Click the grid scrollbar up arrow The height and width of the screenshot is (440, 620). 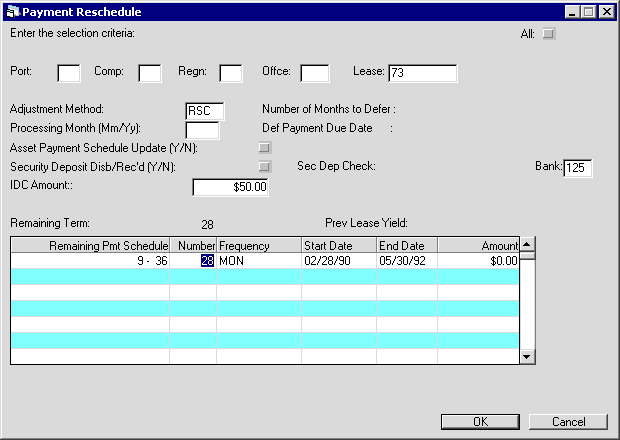(x=527, y=244)
